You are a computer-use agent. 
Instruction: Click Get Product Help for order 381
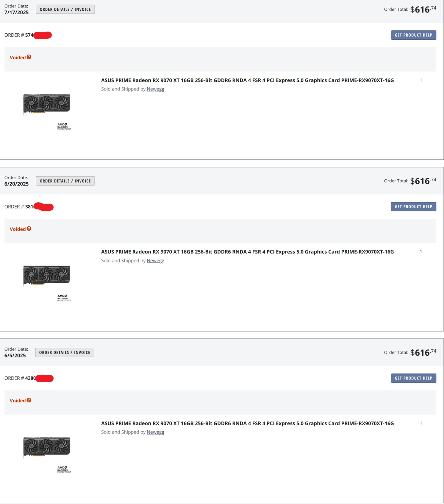pyautogui.click(x=413, y=207)
